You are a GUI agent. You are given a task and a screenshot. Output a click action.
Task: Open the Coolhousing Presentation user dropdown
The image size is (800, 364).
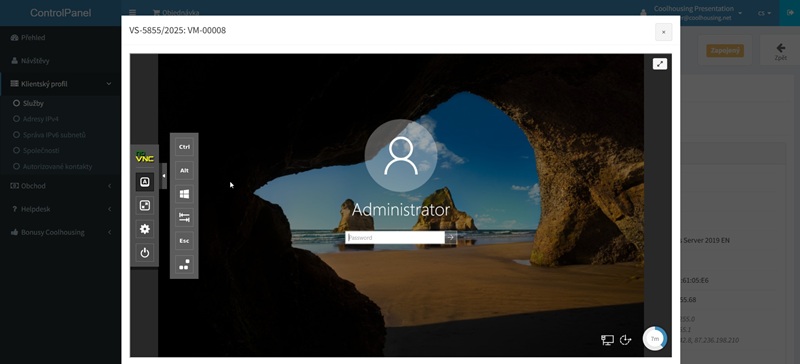(x=691, y=13)
